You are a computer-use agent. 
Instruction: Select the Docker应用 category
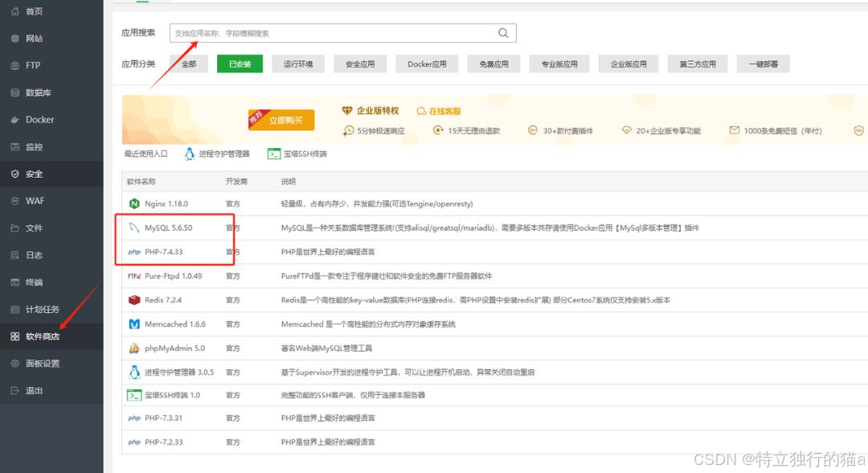coord(427,64)
